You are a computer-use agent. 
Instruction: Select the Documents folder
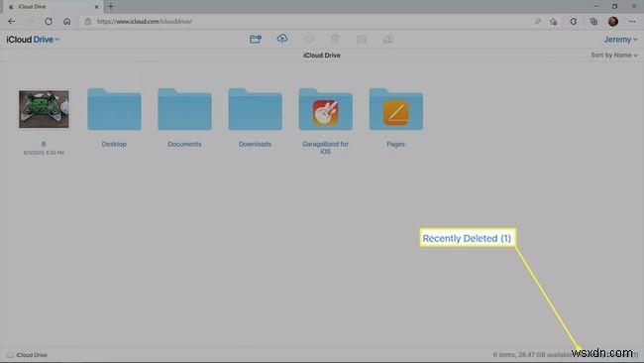(x=185, y=109)
